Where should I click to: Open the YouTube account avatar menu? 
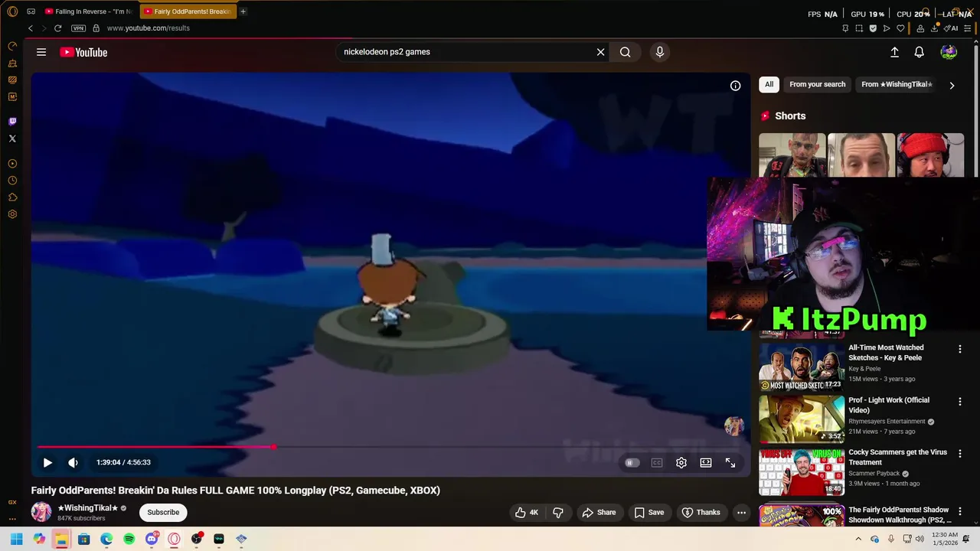pos(949,52)
